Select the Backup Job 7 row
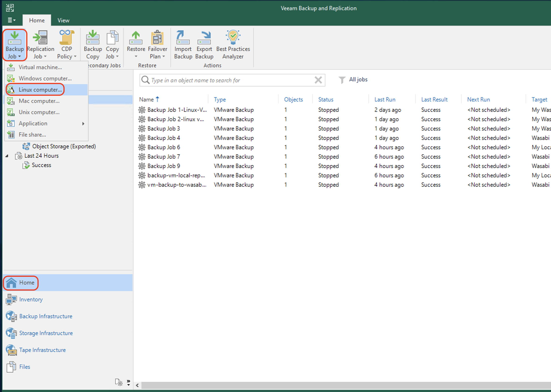Image resolution: width=551 pixels, height=392 pixels. (x=344, y=157)
